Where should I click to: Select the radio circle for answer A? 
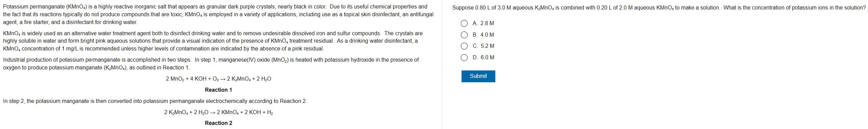[x=464, y=23]
